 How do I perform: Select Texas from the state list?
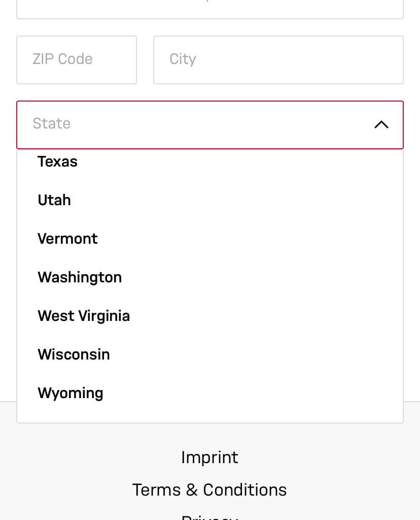58,161
